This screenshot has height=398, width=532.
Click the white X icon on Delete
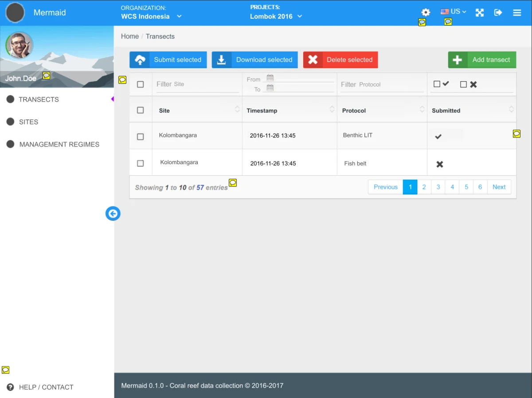click(313, 60)
